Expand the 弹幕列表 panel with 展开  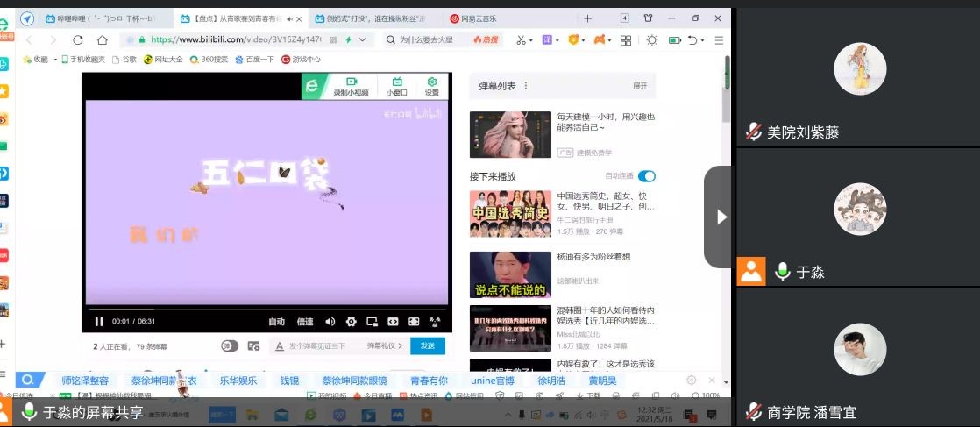[640, 86]
